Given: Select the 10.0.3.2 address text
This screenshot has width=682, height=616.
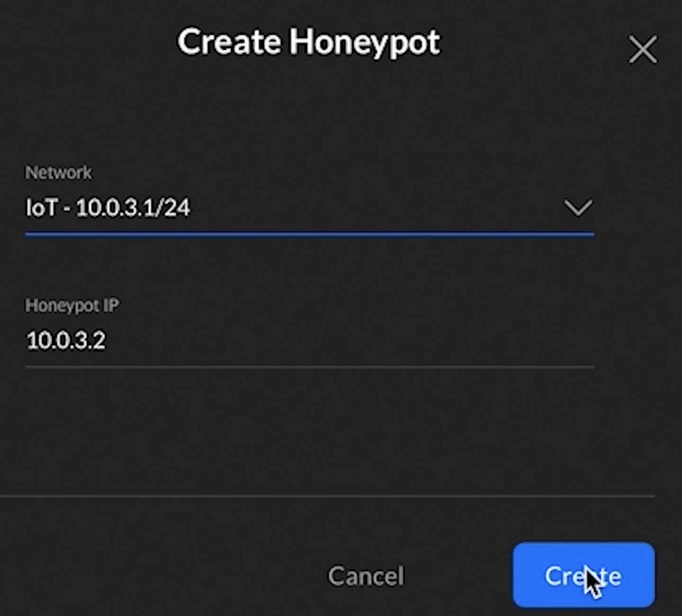Looking at the screenshot, I should (66, 340).
